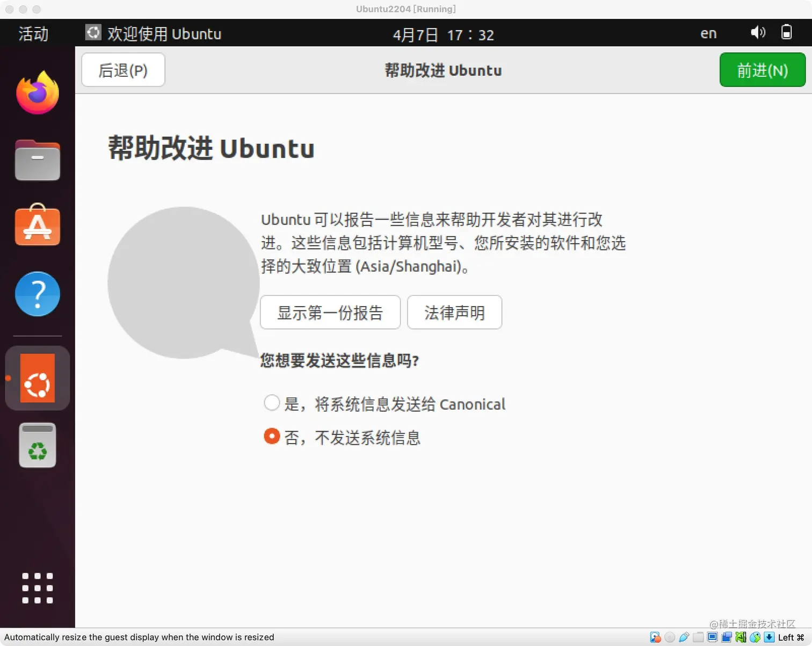This screenshot has width=812, height=646.
Task: Open the Trash dock icon
Action: tap(38, 445)
